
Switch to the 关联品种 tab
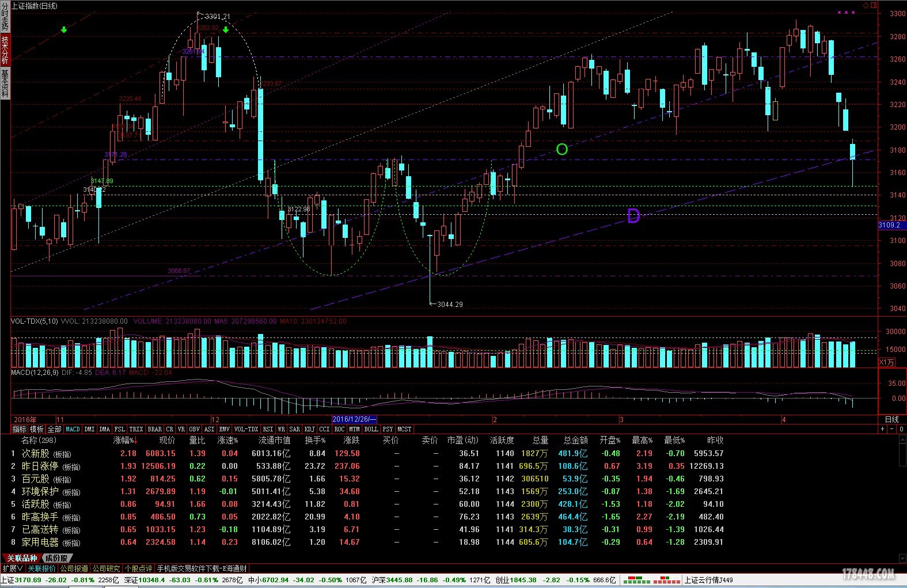(21, 558)
